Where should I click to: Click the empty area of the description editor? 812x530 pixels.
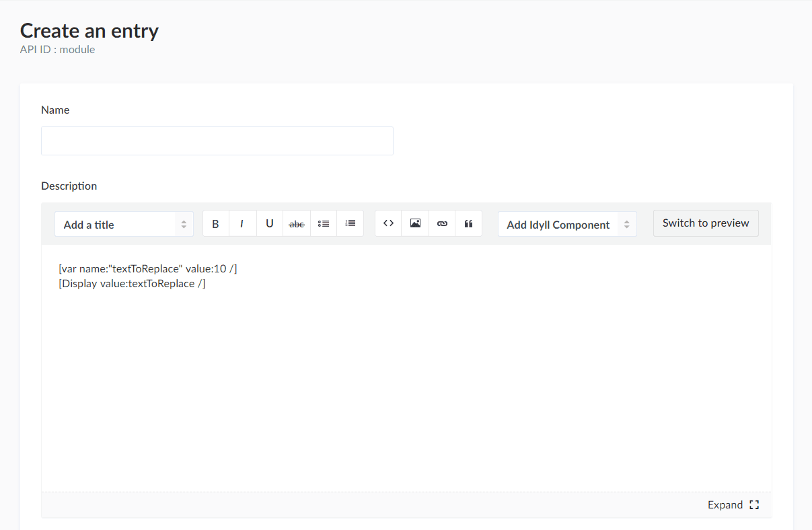(406, 390)
